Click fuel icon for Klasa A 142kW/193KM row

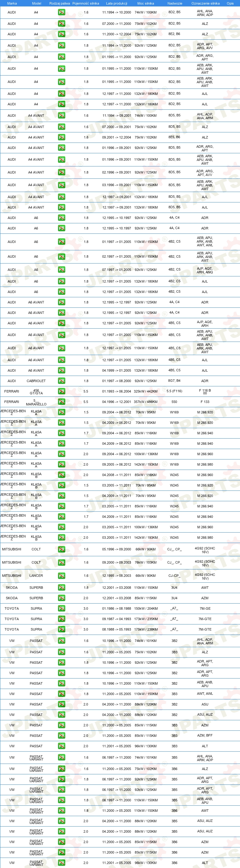[62, 464]
